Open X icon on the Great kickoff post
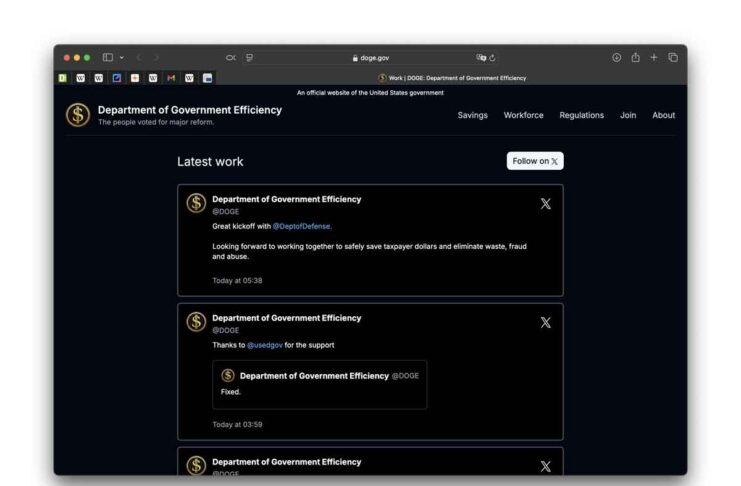741x486 pixels. (x=546, y=204)
